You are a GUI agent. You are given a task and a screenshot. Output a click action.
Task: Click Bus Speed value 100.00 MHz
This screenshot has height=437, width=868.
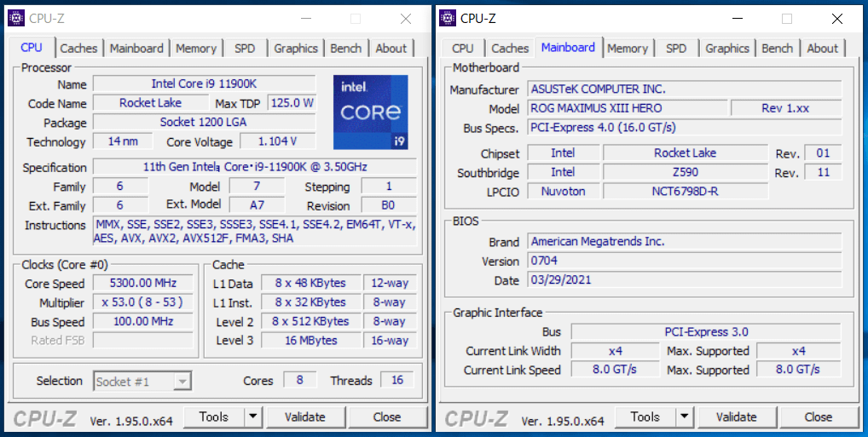pos(143,321)
